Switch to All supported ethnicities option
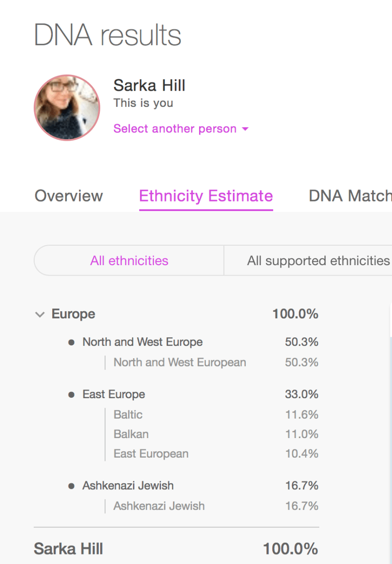Screen dimensions: 392x564 click(318, 260)
